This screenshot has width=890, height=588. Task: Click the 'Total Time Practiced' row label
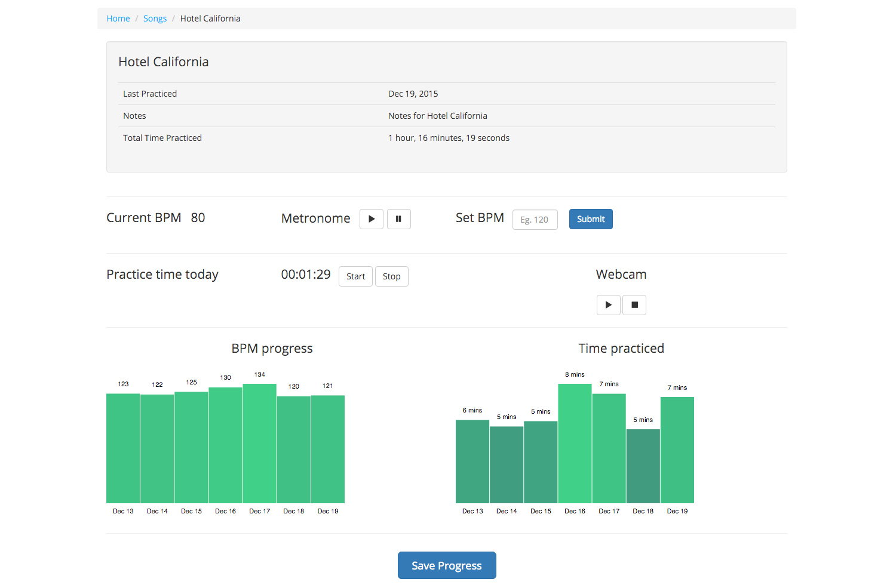(x=162, y=138)
